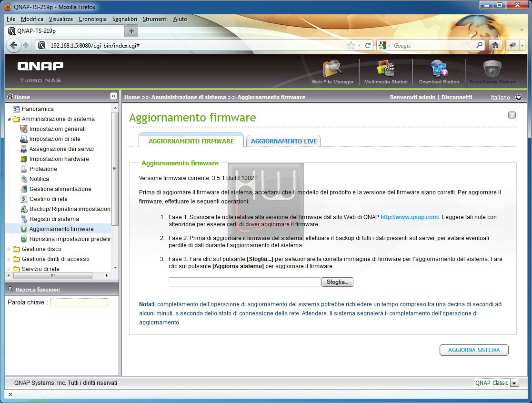Viewport: 532px width, 403px height.
Task: Open the http://www.qnap.com/ link
Action: coord(410,217)
